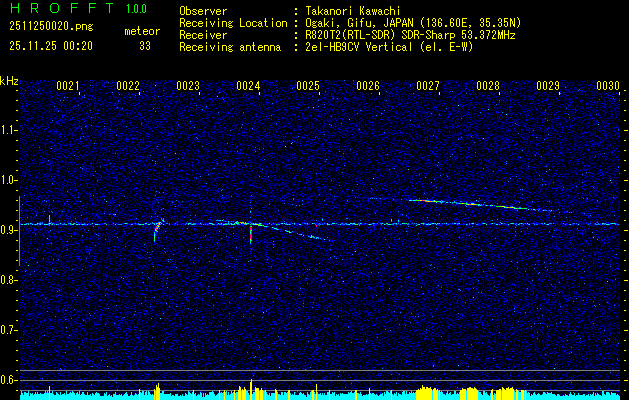Image resolution: width=629 pixels, height=400 pixels.
Task: Click the version number 1.0.0
Action: pyautogui.click(x=136, y=9)
